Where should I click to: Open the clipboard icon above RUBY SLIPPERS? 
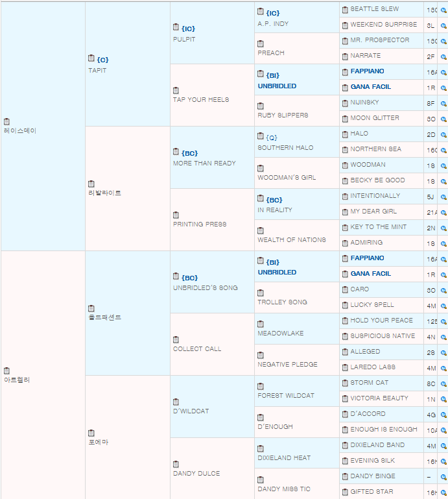pyautogui.click(x=261, y=106)
